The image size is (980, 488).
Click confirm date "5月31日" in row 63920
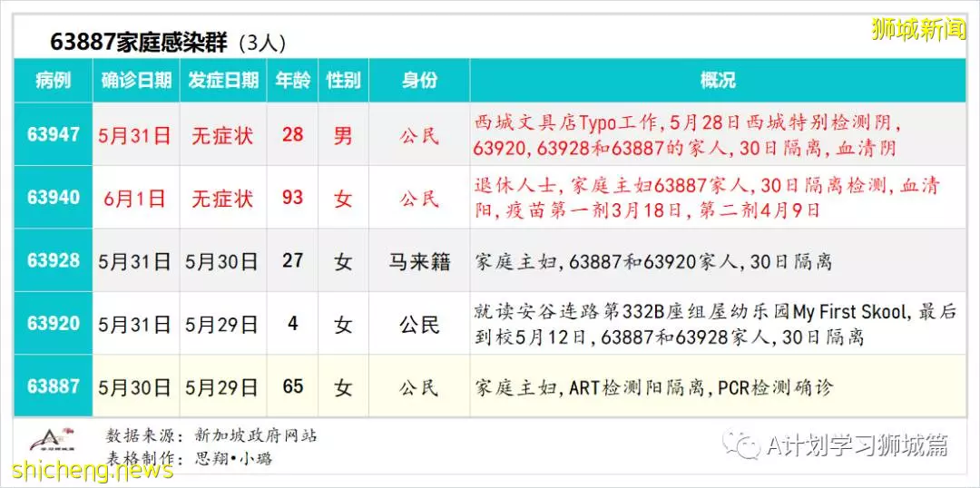pyautogui.click(x=135, y=325)
